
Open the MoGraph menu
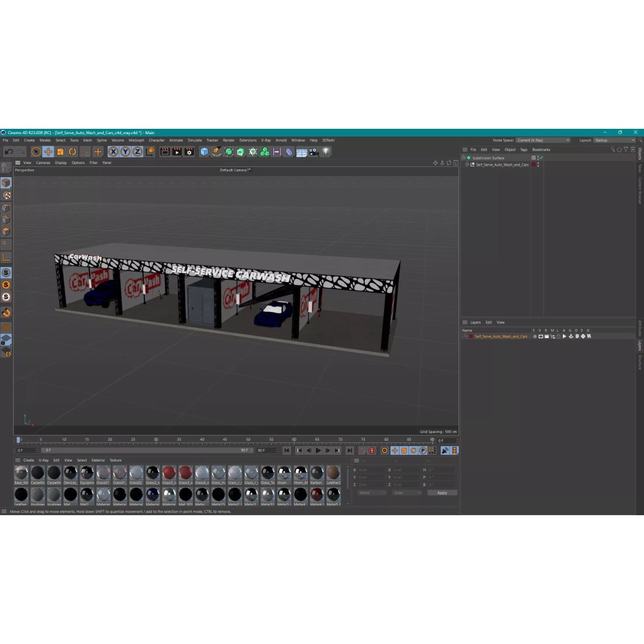coord(137,141)
